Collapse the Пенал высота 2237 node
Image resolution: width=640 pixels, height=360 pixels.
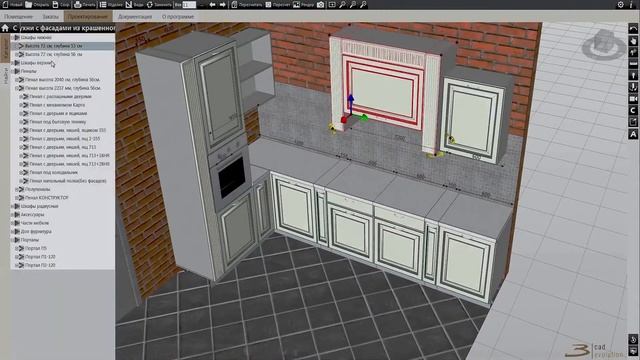click(16, 88)
